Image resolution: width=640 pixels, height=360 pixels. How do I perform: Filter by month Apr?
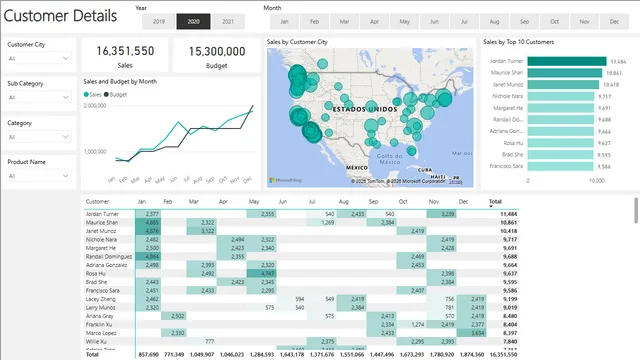click(x=374, y=22)
